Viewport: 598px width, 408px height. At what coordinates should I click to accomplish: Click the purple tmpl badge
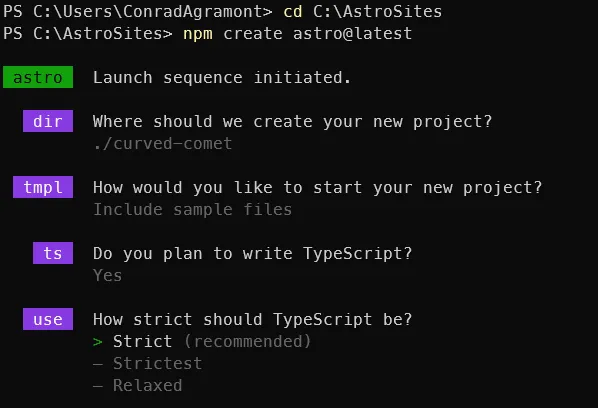point(43,187)
